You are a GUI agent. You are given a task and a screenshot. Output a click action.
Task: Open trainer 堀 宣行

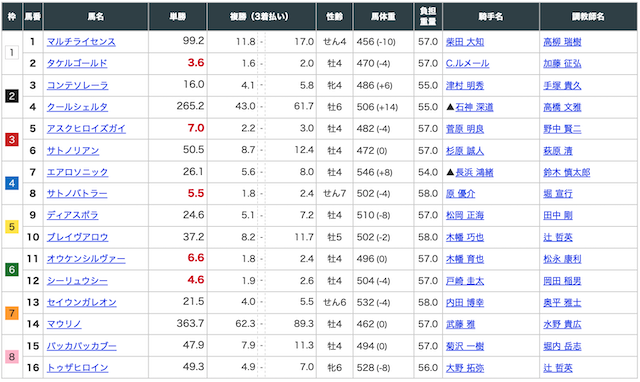[x=558, y=193]
